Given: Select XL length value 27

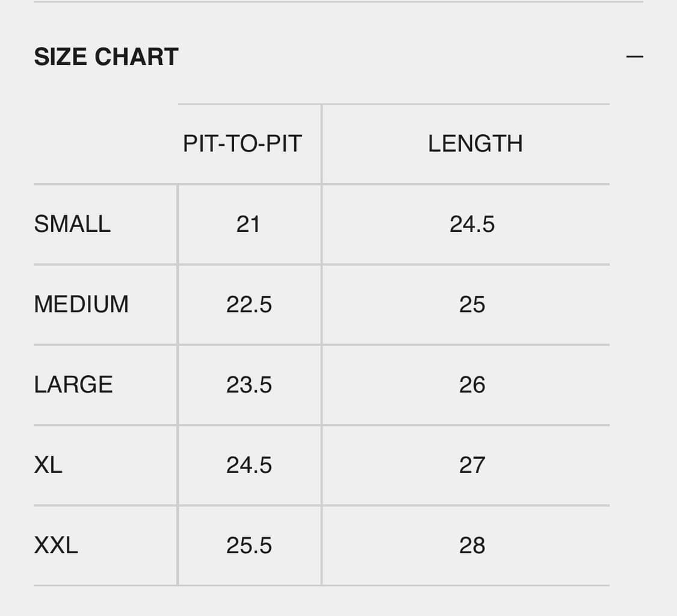Looking at the screenshot, I should 472,465.
